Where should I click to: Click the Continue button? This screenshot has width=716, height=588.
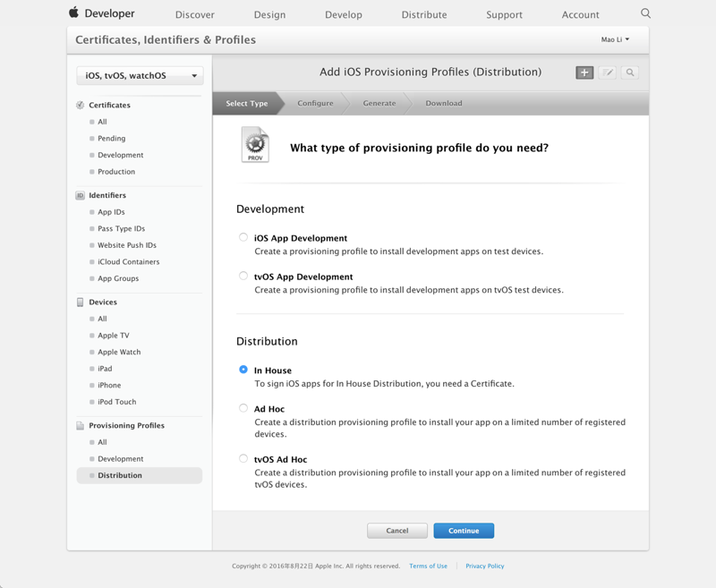pos(464,531)
